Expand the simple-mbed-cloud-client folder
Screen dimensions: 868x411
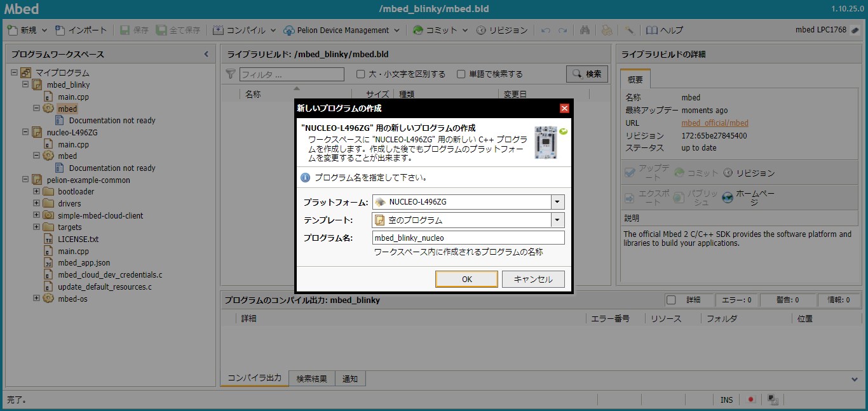pos(37,215)
